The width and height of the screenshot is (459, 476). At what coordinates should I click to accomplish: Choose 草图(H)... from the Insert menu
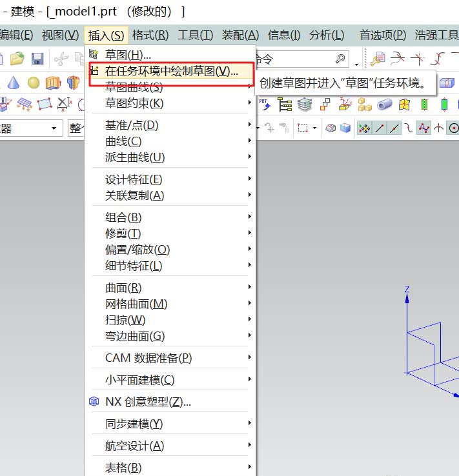171,55
